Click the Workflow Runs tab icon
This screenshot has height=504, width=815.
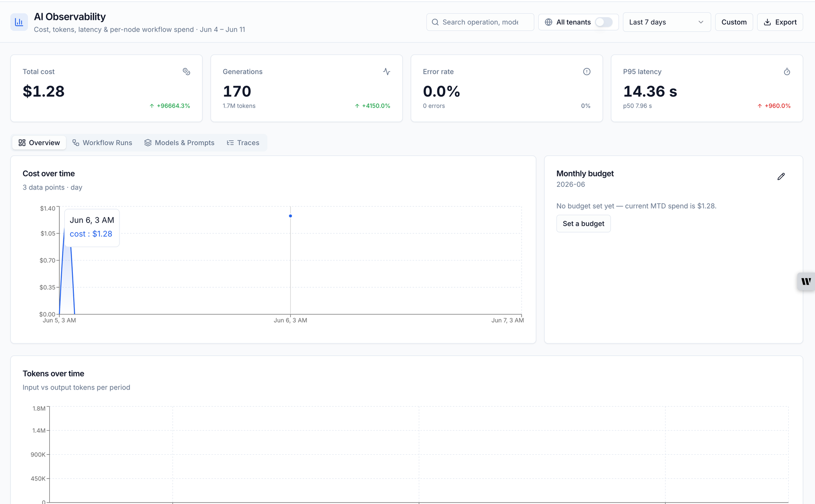pos(76,143)
